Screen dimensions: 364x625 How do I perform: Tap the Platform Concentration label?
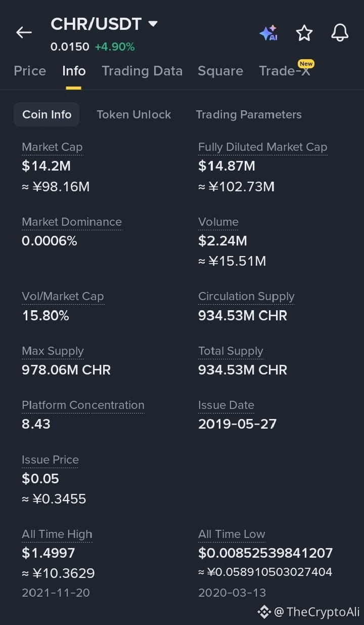83,405
